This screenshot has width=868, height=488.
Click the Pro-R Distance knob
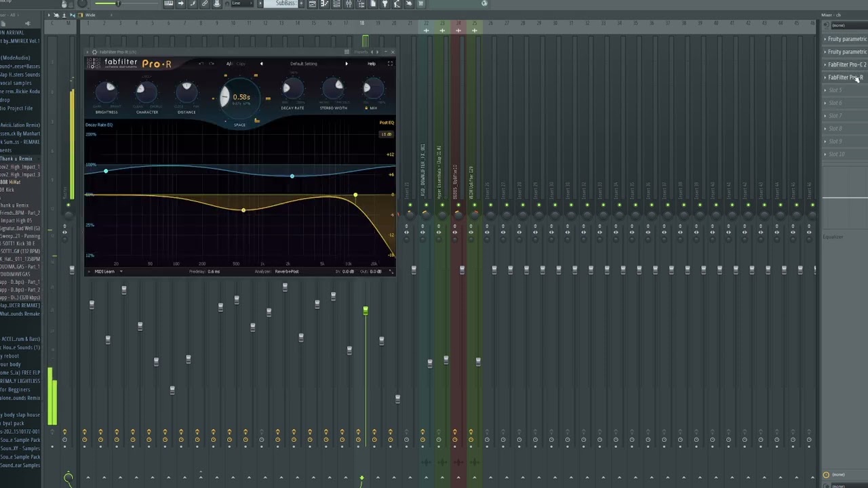click(186, 91)
